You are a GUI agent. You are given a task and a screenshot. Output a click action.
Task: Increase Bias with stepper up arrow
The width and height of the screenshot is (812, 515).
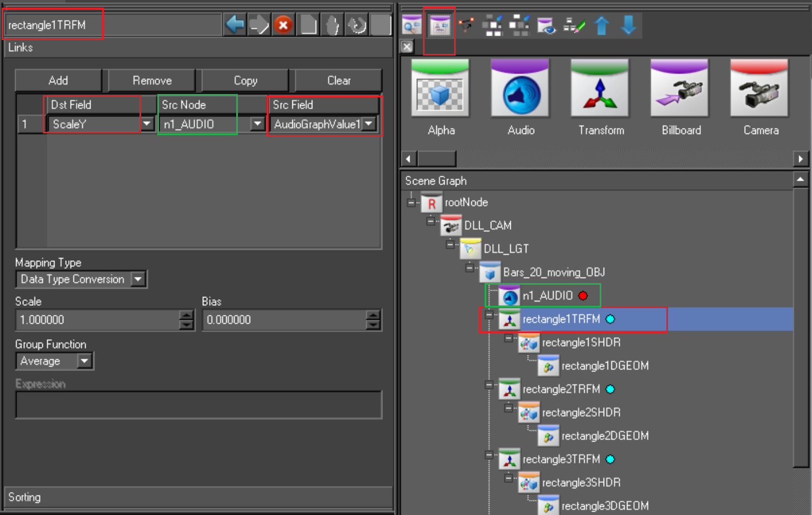(373, 315)
